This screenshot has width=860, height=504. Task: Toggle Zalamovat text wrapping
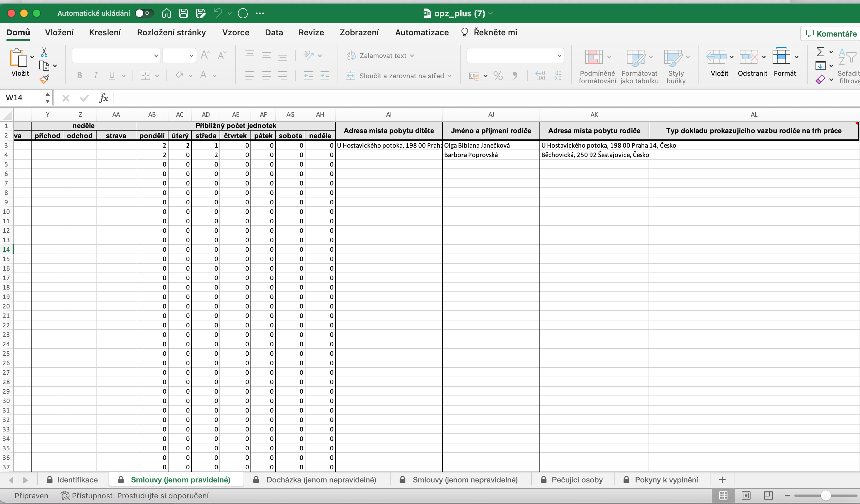[x=380, y=56]
